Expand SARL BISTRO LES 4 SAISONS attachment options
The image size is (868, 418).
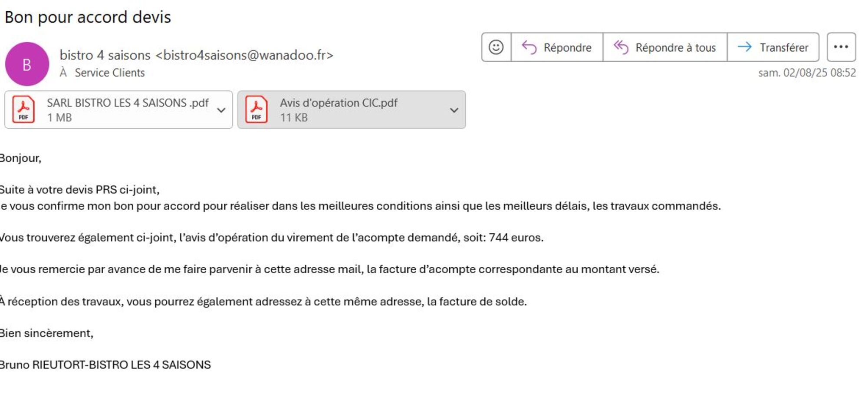pyautogui.click(x=221, y=110)
